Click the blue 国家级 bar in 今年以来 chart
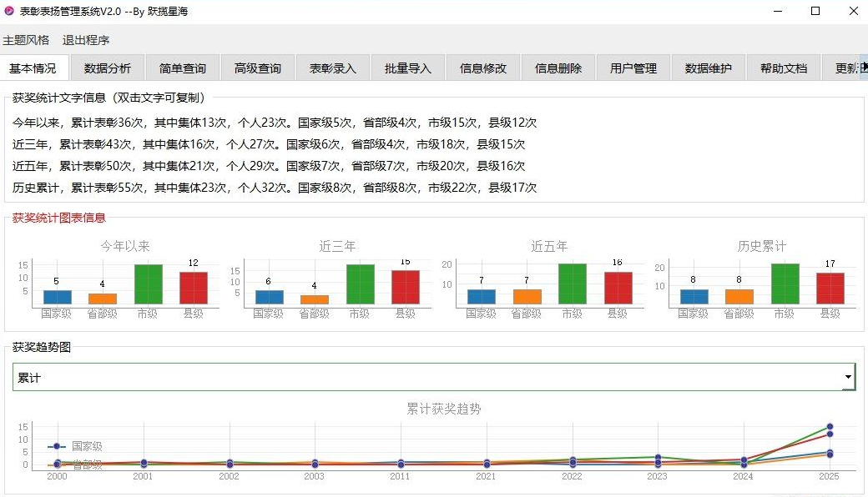This screenshot has width=868, height=497. (x=58, y=297)
